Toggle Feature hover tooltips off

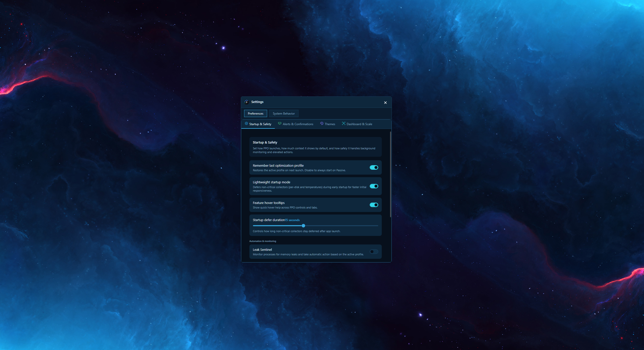[x=374, y=205]
